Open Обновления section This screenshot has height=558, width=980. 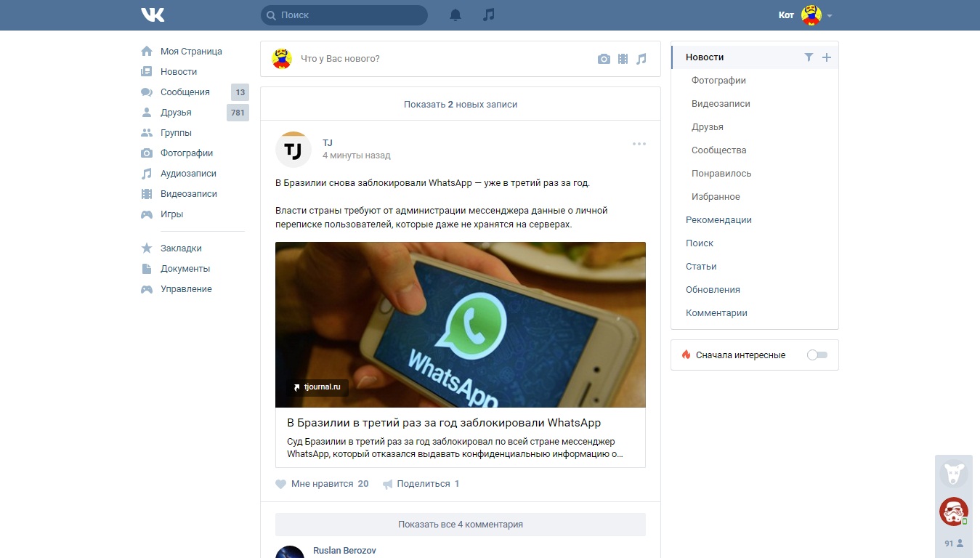click(x=713, y=290)
